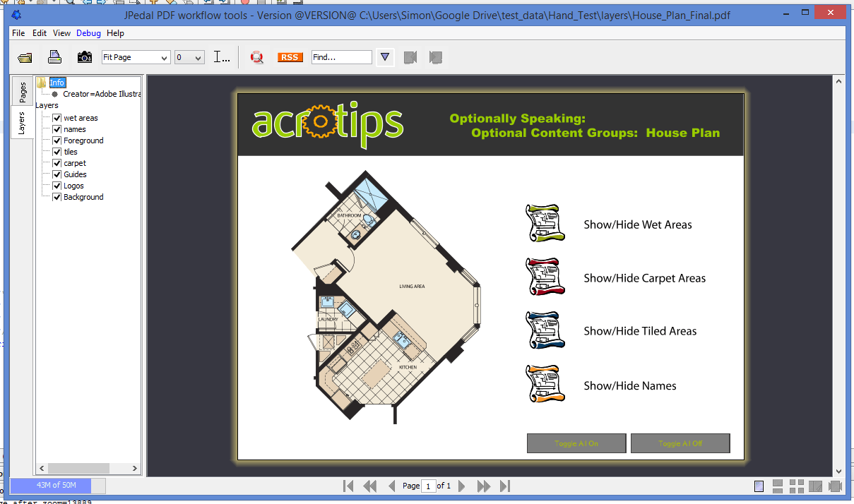
Task: Click the open file folder icon
Action: coord(25,57)
